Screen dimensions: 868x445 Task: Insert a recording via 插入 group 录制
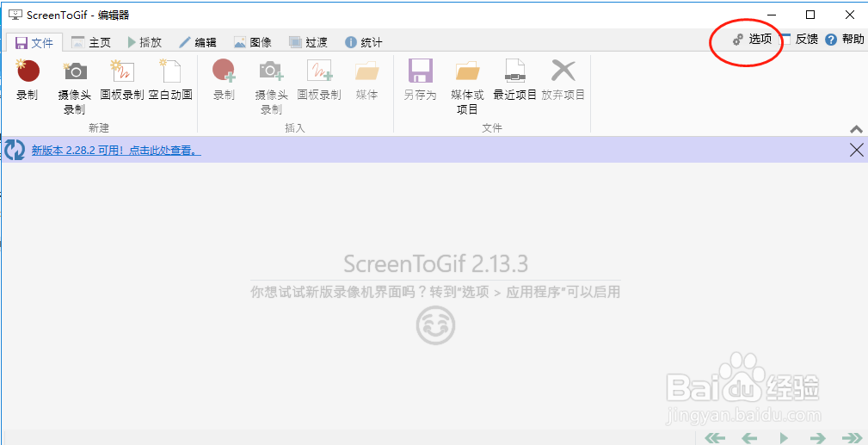pyautogui.click(x=225, y=80)
